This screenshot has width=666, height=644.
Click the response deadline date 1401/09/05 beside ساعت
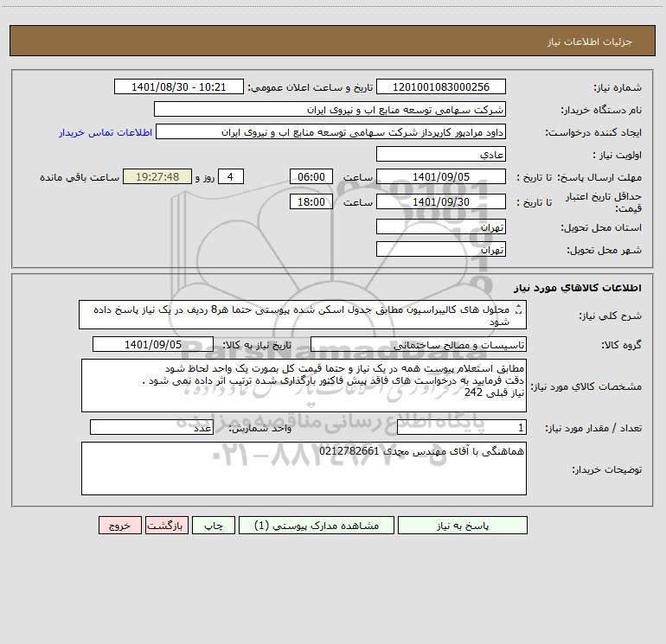[x=441, y=176]
